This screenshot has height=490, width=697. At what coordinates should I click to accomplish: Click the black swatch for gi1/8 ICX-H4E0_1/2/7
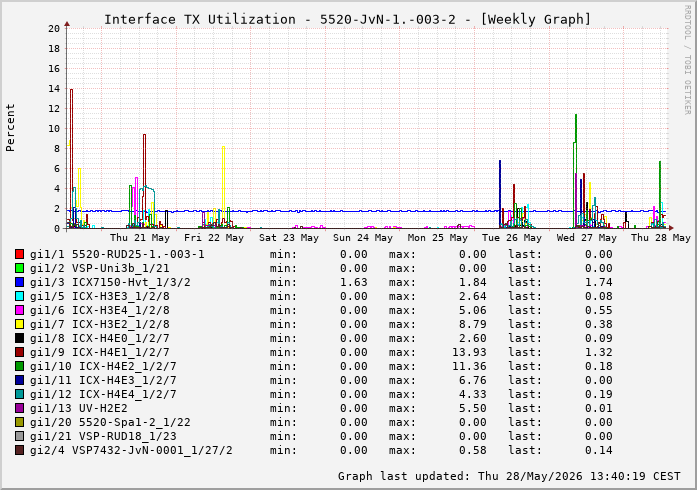(x=19, y=338)
